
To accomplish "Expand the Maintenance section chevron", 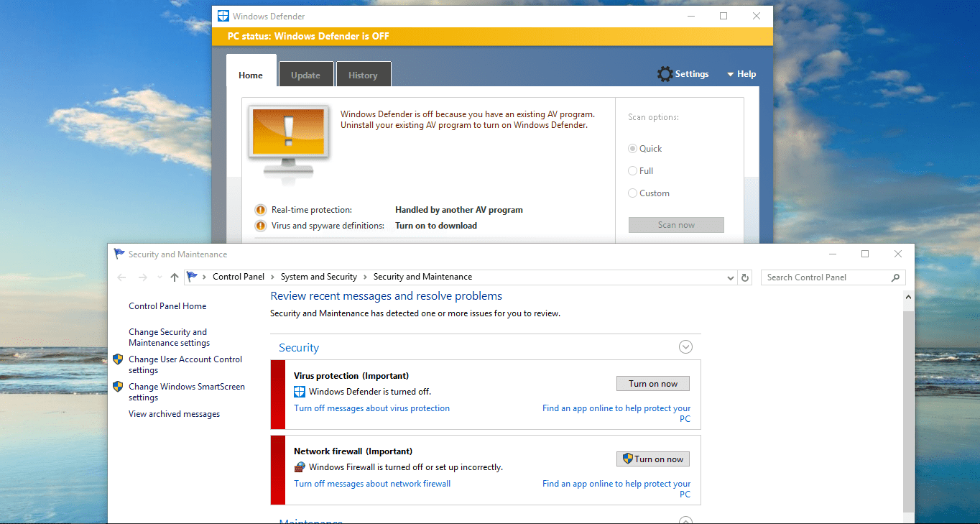I will tap(685, 520).
